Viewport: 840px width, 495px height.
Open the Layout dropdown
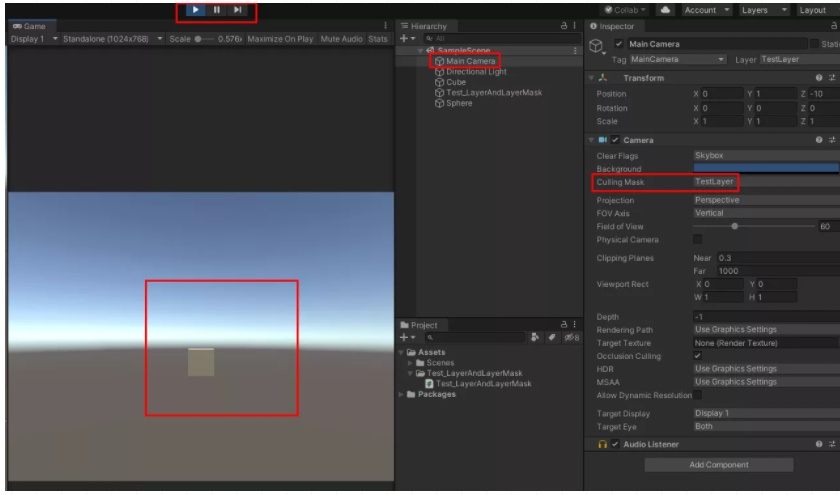pyautogui.click(x=818, y=10)
